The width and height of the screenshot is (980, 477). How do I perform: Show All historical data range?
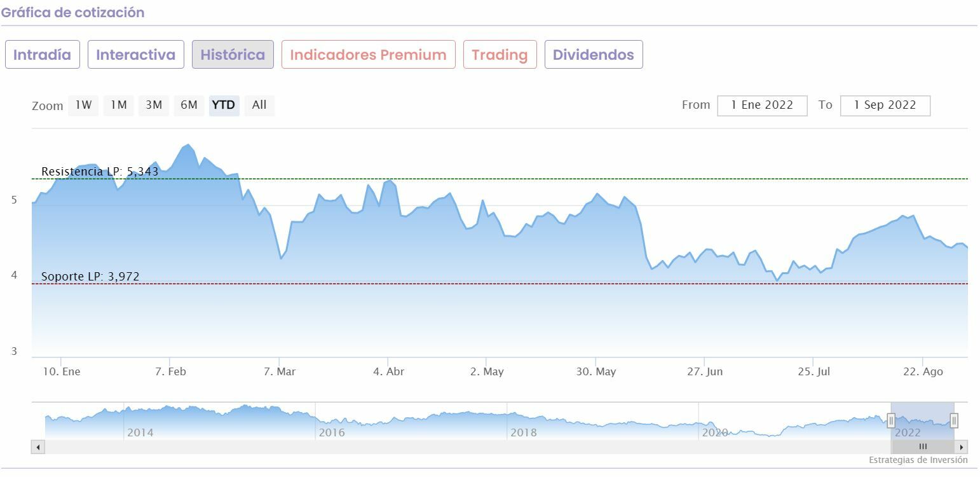259,105
